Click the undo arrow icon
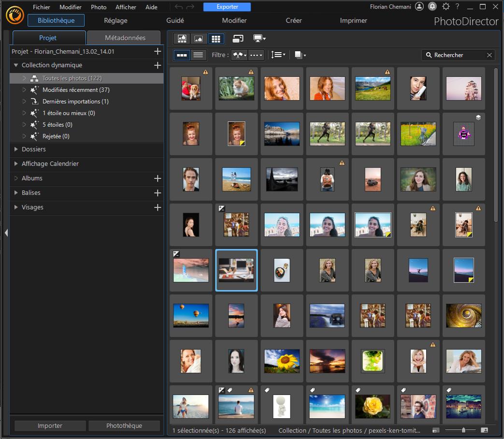 point(179,7)
